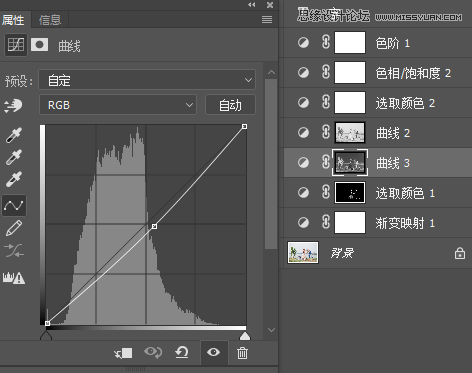472x373 pixels.
Task: Click the lock icon on 背景 layer
Action: (460, 253)
